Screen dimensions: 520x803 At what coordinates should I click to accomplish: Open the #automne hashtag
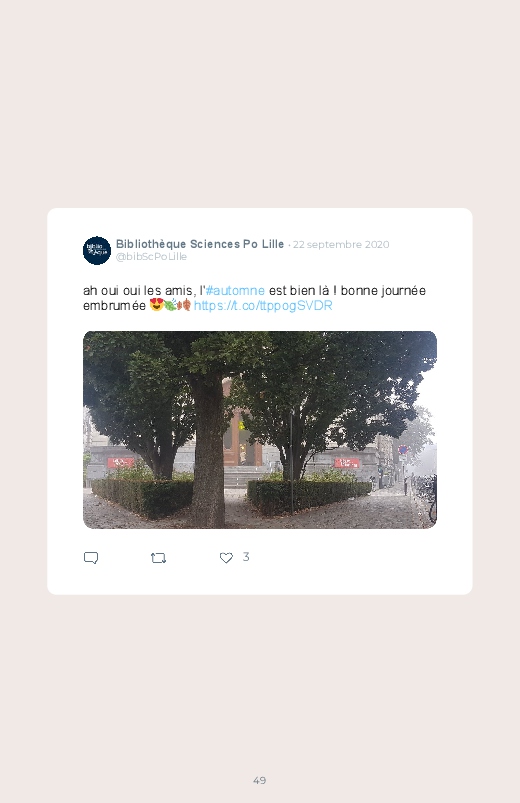pos(235,290)
